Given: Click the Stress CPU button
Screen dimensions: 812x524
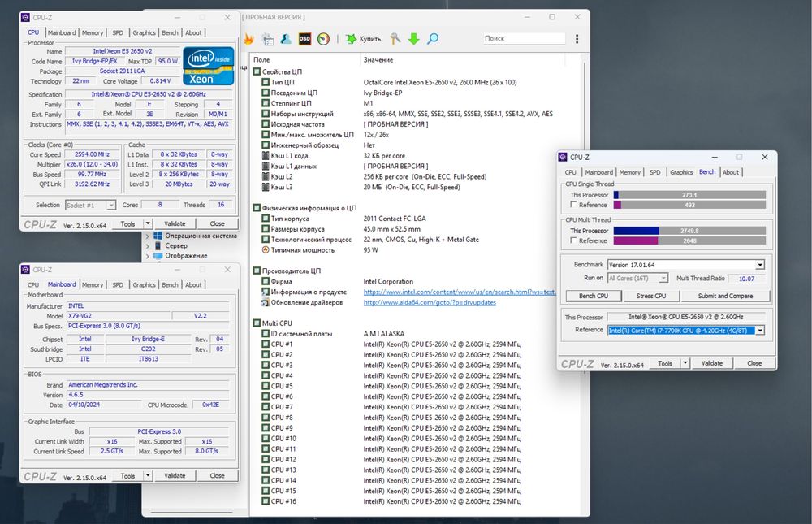Looking at the screenshot, I should point(651,296).
